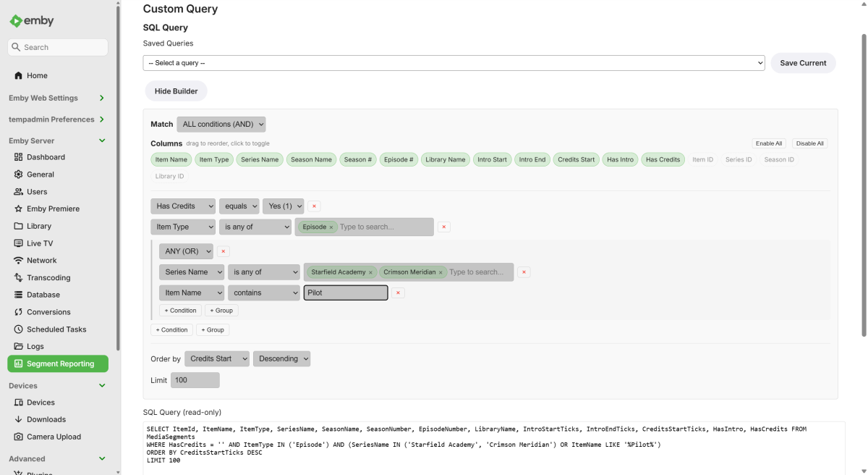Hide the query builder

pyautogui.click(x=176, y=91)
